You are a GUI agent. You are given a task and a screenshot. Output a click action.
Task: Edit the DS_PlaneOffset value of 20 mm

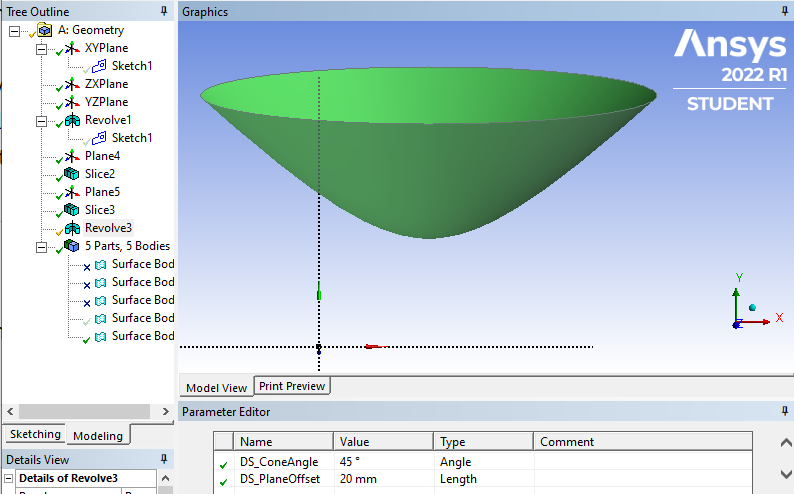point(382,481)
